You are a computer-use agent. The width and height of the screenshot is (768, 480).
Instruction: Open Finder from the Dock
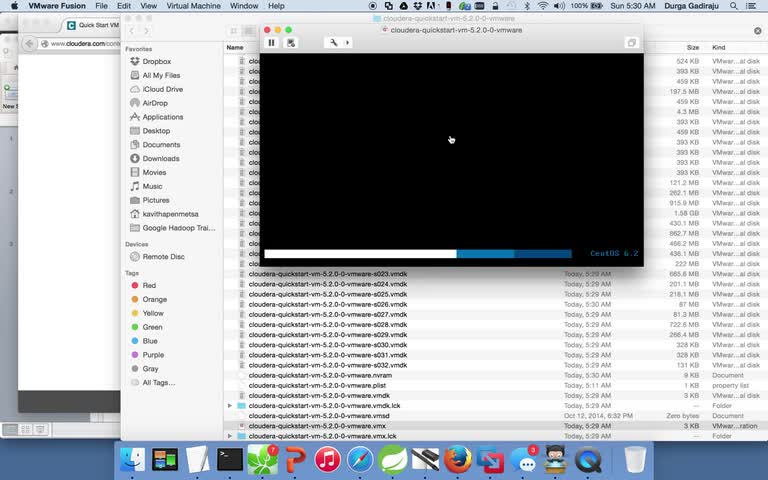132,460
